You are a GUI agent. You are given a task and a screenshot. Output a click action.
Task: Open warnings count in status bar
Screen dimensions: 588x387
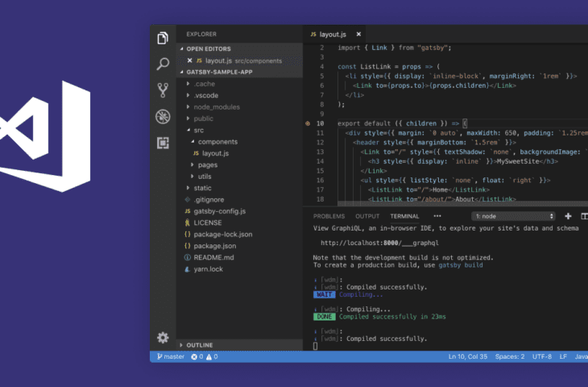[x=212, y=356]
